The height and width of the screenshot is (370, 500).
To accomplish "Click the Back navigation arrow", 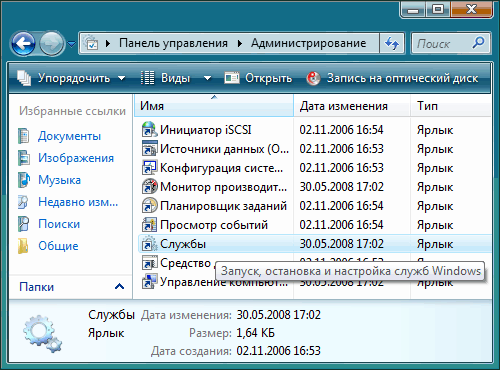I will click(23, 43).
